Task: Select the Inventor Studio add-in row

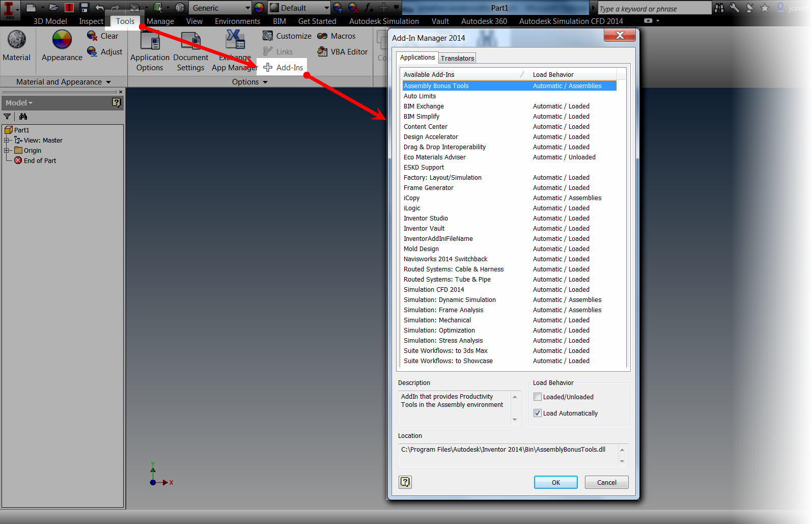Action: click(509, 218)
